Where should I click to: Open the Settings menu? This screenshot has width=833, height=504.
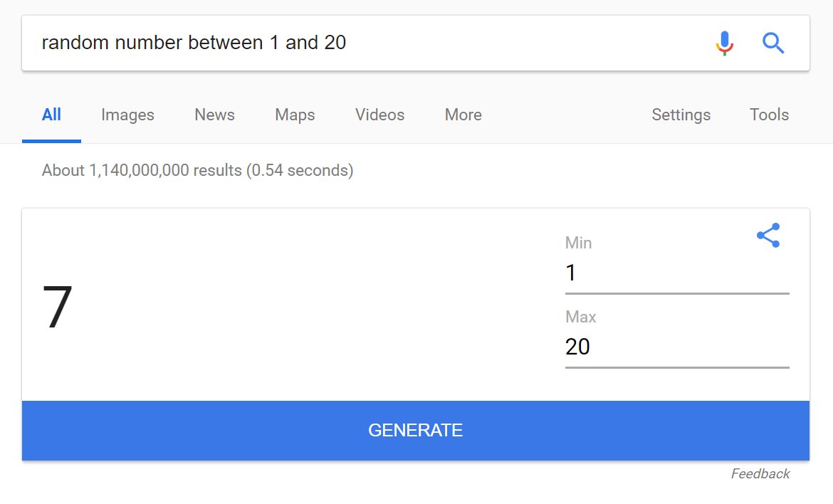[x=681, y=115]
